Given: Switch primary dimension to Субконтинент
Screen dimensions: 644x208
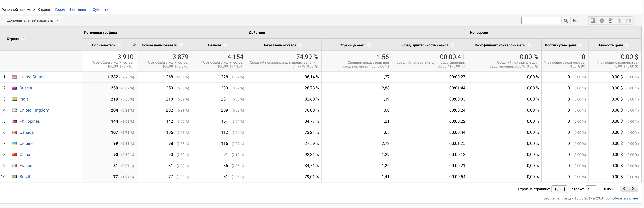Looking at the screenshot, I should [104, 10].
